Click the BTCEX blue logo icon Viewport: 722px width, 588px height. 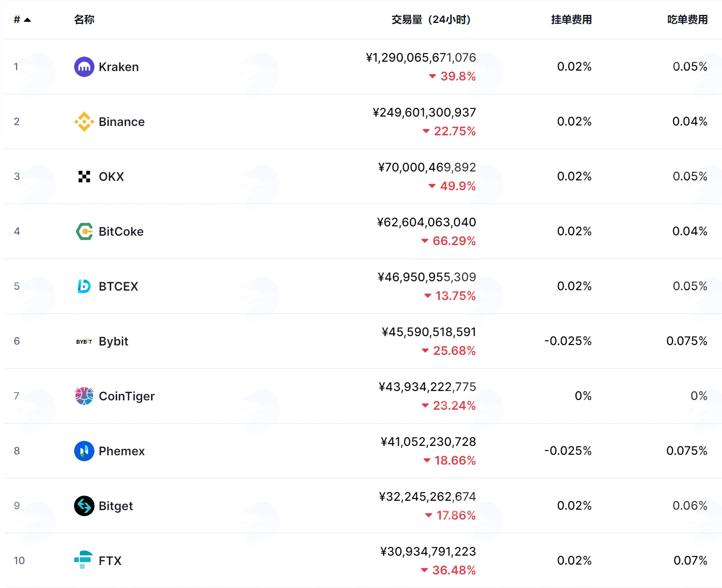point(84,286)
